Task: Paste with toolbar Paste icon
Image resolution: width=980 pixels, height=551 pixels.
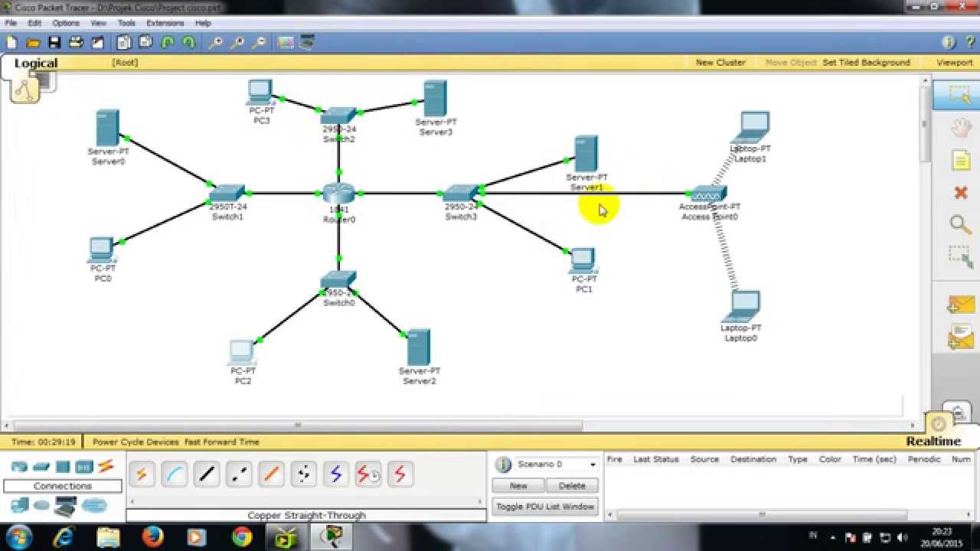Action: 145,43
